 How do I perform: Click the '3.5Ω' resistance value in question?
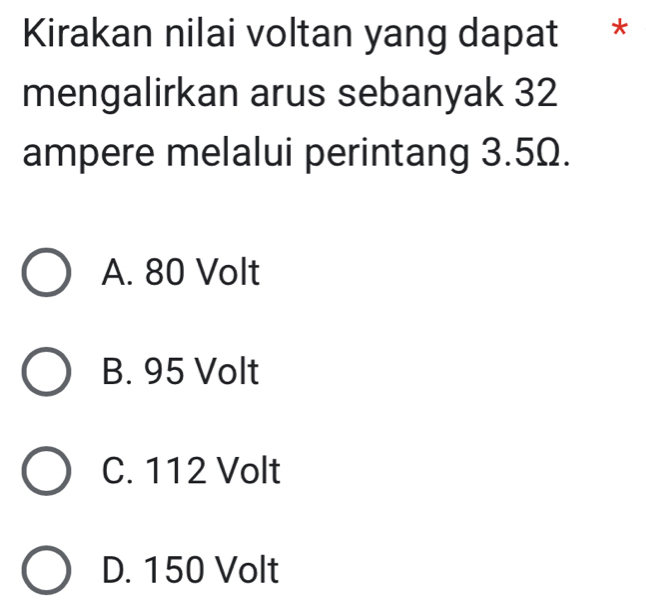[x=528, y=156]
